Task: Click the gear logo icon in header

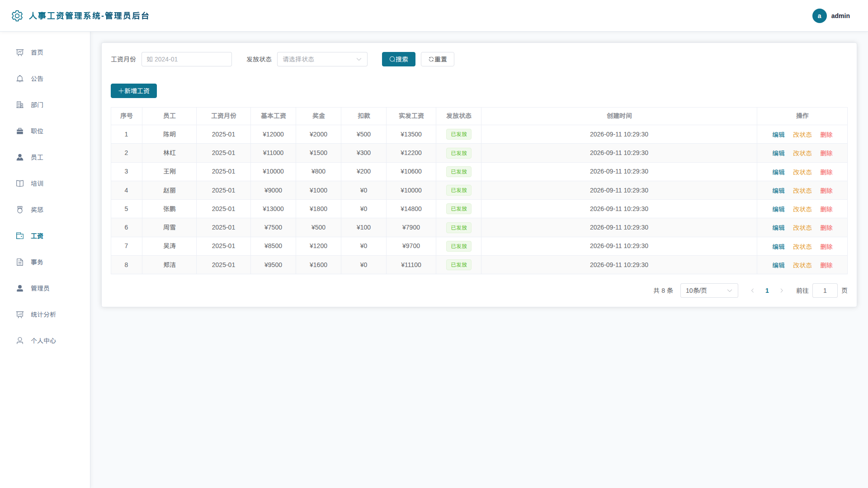Action: 17,16
